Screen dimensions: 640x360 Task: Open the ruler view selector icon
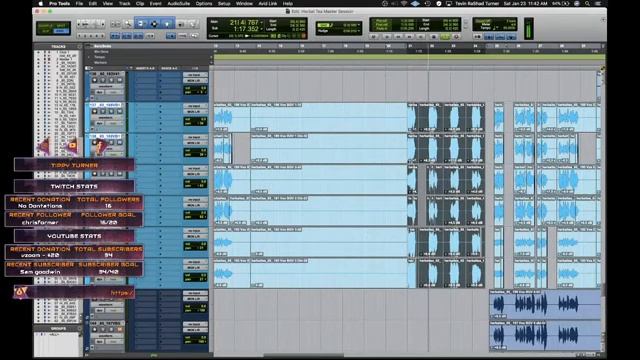[x=88, y=46]
